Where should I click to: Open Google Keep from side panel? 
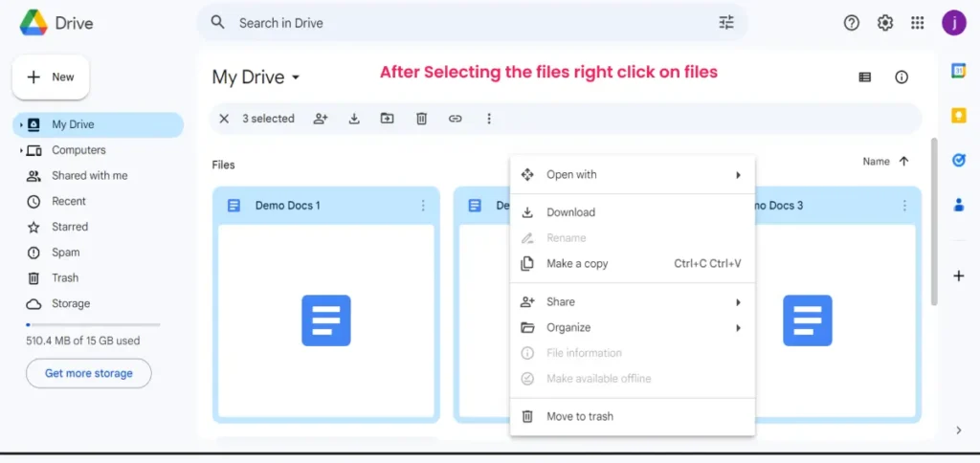(x=959, y=115)
